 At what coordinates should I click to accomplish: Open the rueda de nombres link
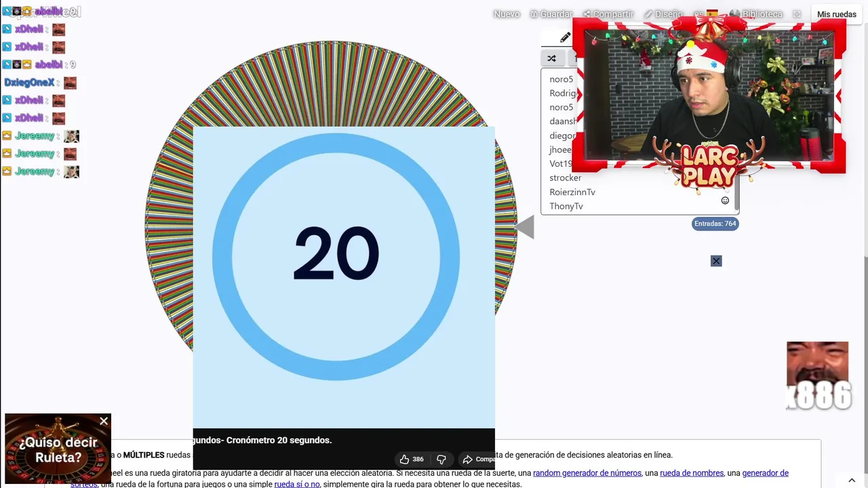click(692, 473)
